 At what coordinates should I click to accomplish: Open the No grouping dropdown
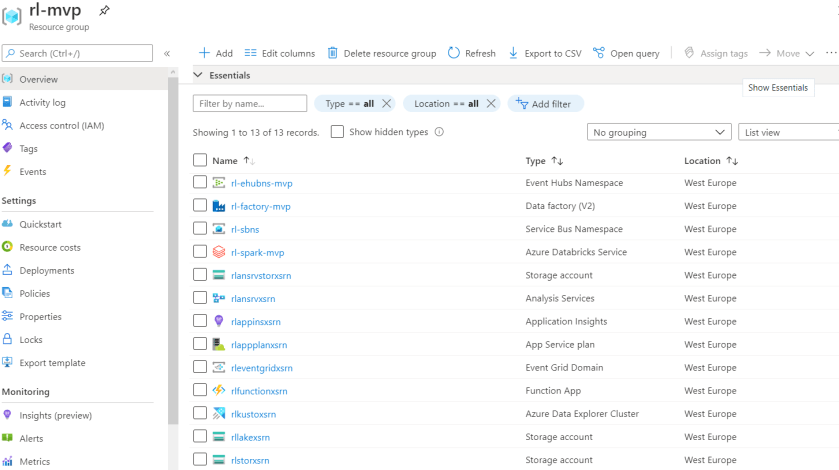coord(659,132)
